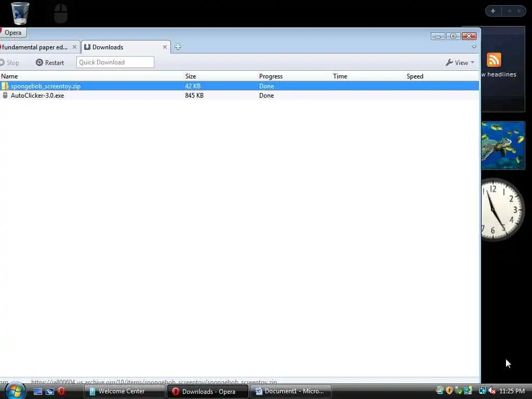This screenshot has height=399, width=532.
Task: Switch to Document1 - Micro... taskbar button
Action: 291,391
